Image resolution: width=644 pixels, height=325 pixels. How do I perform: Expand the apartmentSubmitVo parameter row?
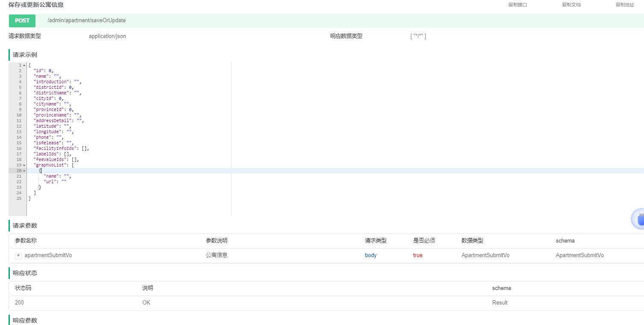click(x=17, y=255)
